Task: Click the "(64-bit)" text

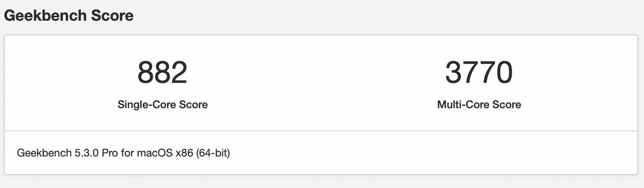Action: click(213, 153)
